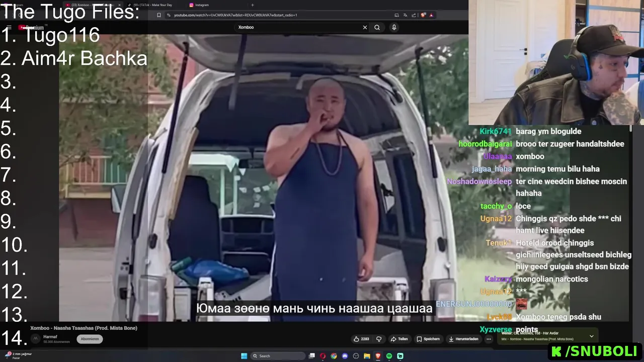This screenshot has width=644, height=362.
Task: Click chat username Noshadownosleep
Action: click(x=479, y=181)
